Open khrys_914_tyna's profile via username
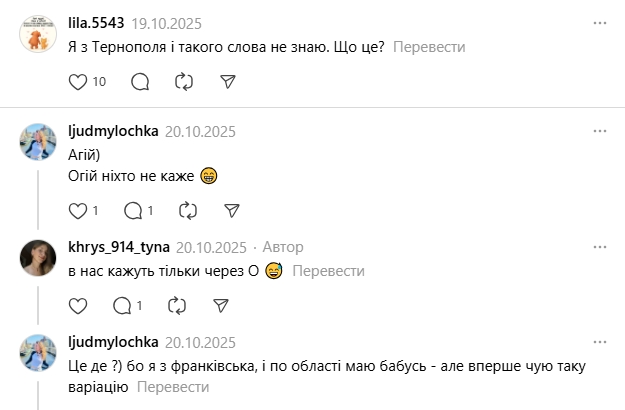This screenshot has width=625, height=410. (x=117, y=247)
